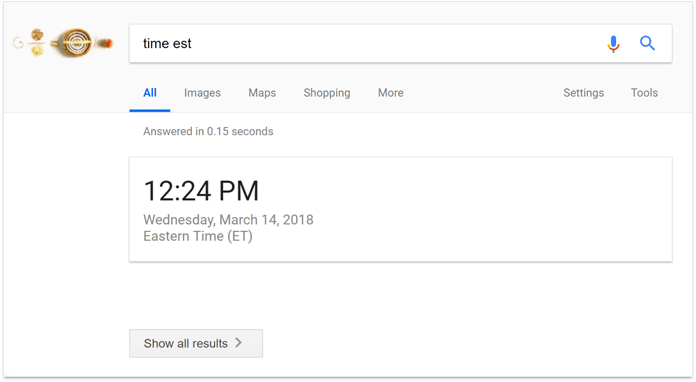Click the chevron arrow beside Show all results
696x382 pixels.
click(239, 343)
